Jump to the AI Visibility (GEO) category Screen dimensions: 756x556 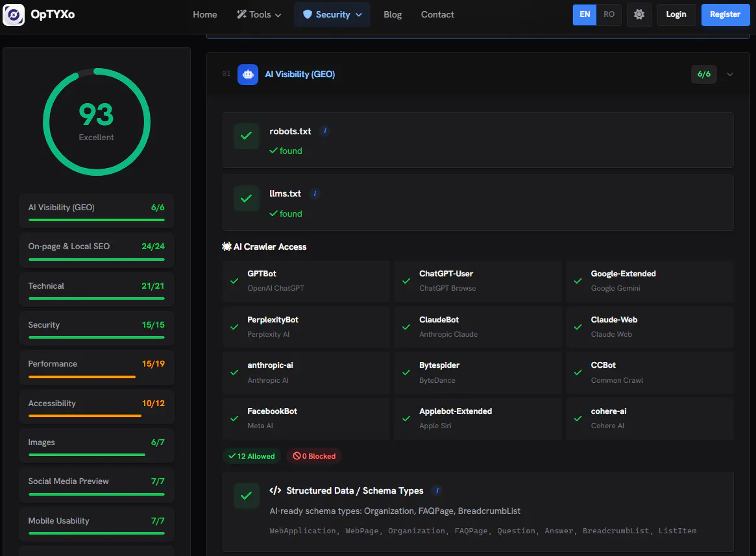coord(97,212)
